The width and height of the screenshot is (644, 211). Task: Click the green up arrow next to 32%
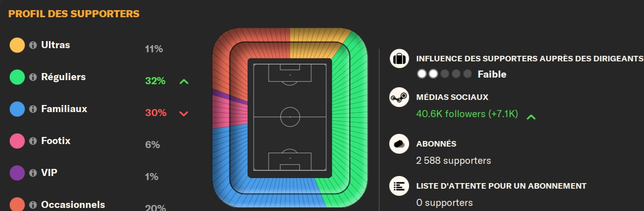pyautogui.click(x=184, y=81)
